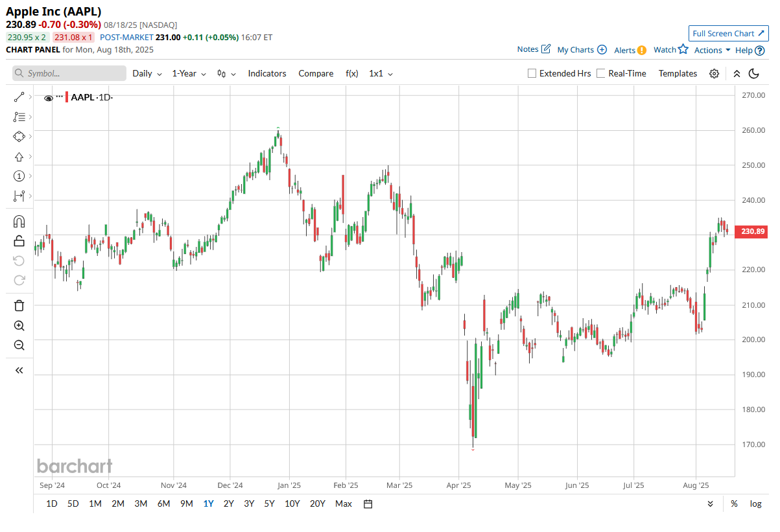Viewport: 780px width, 532px height.
Task: Open the Daily frequency dropdown
Action: pyautogui.click(x=147, y=74)
